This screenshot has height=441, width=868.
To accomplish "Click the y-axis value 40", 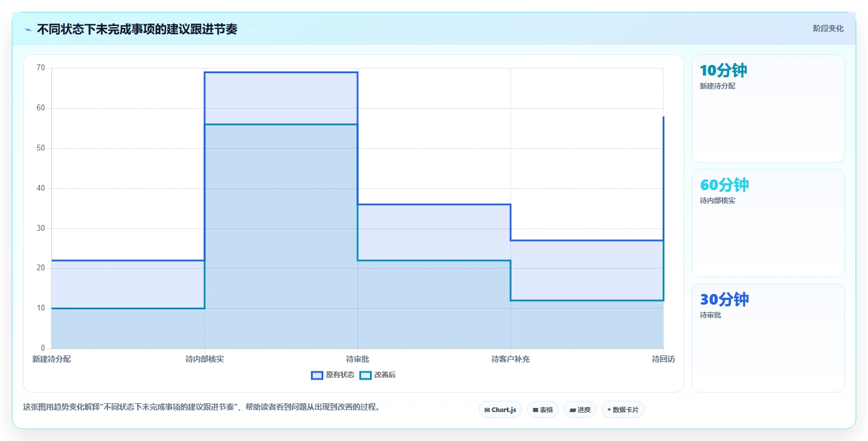I will click(41, 188).
